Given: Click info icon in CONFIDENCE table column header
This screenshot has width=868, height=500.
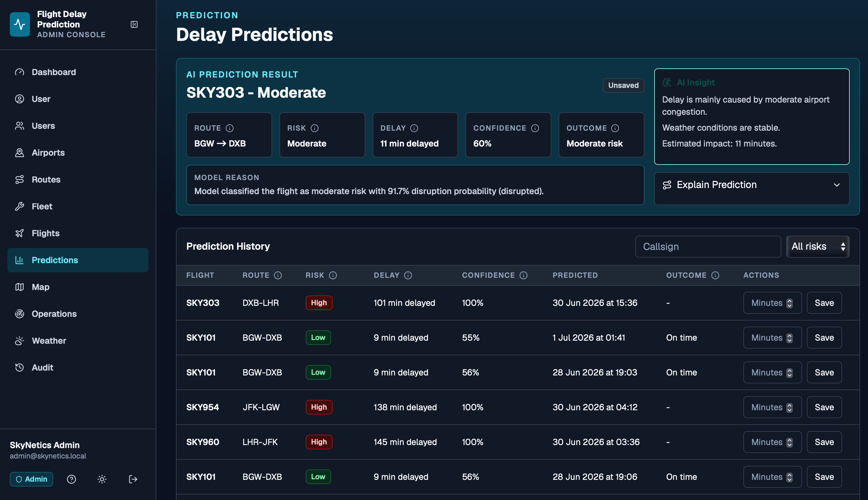Looking at the screenshot, I should pos(523,275).
